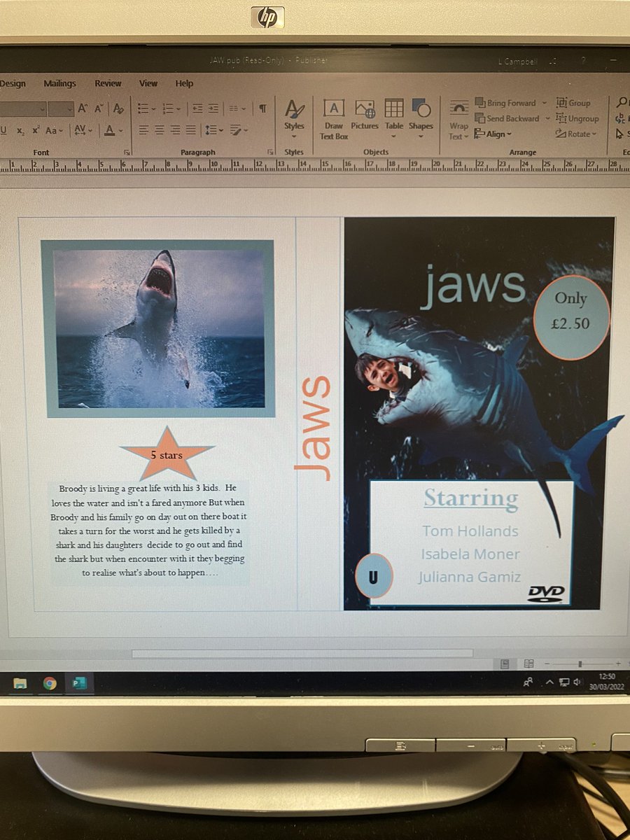Image resolution: width=630 pixels, height=840 pixels.
Task: Open Google Chrome from the taskbar
Action: coord(50,683)
